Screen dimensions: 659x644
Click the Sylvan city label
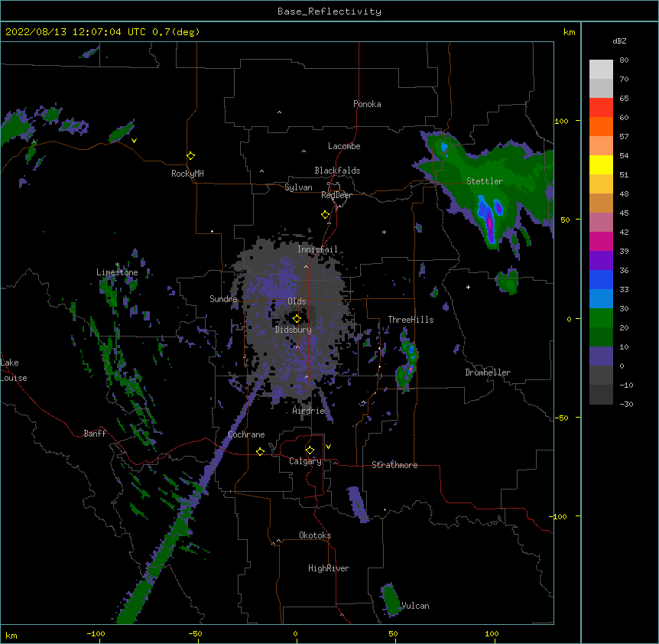pyautogui.click(x=298, y=187)
